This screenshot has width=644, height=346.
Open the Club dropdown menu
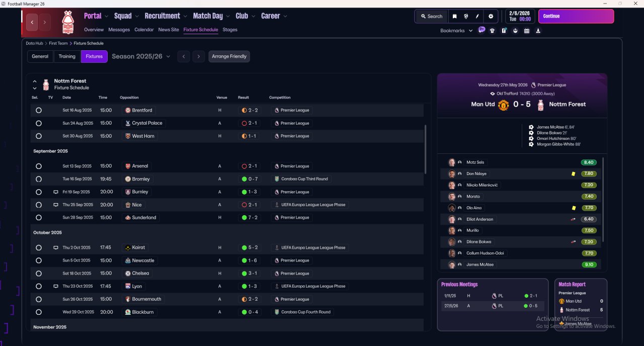click(x=245, y=16)
